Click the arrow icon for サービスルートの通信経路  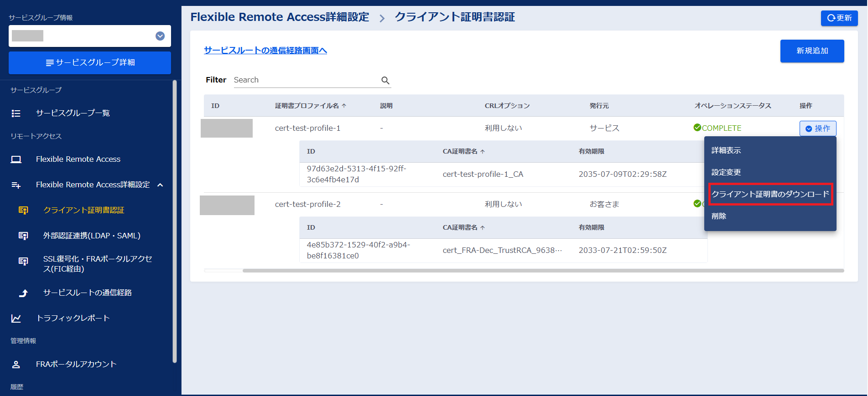(23, 293)
